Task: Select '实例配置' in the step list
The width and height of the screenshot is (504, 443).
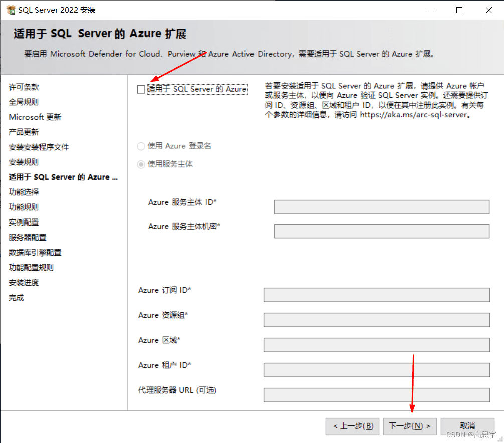Action: [x=24, y=223]
